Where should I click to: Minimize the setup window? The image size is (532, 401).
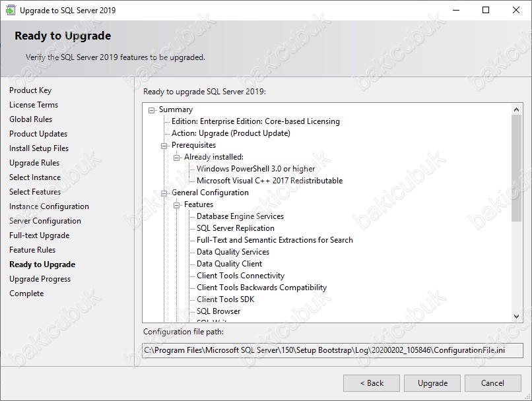coord(456,10)
